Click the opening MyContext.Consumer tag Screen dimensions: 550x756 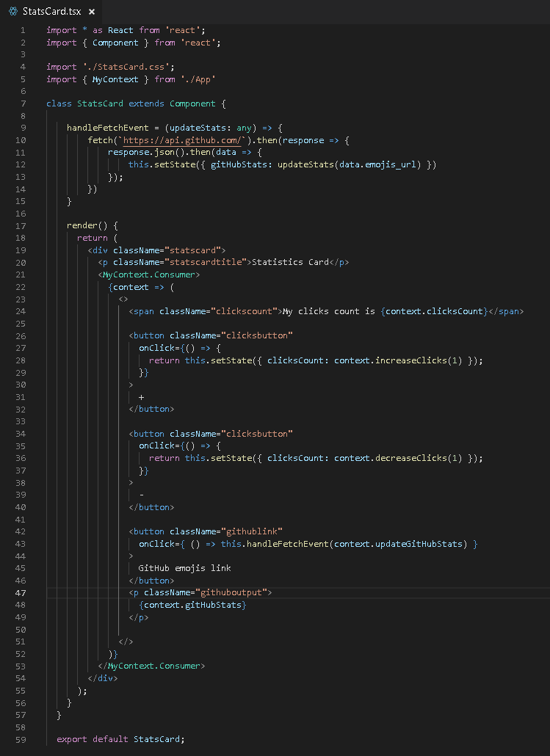[151, 275]
